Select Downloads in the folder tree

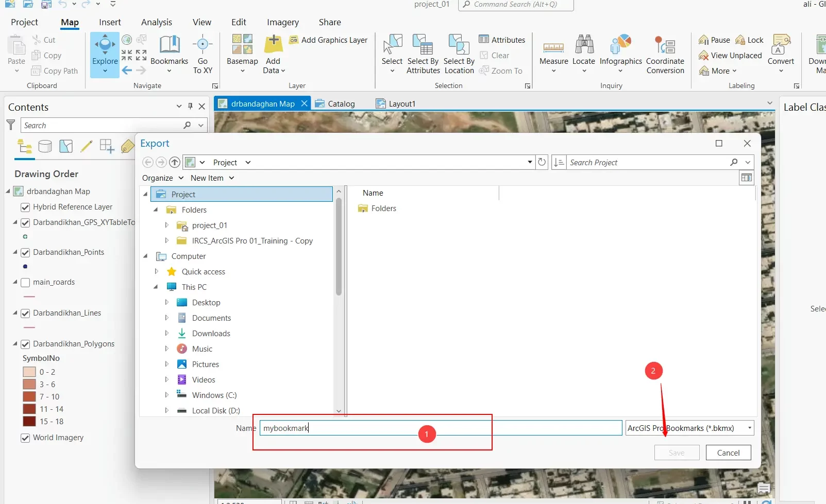coord(211,333)
